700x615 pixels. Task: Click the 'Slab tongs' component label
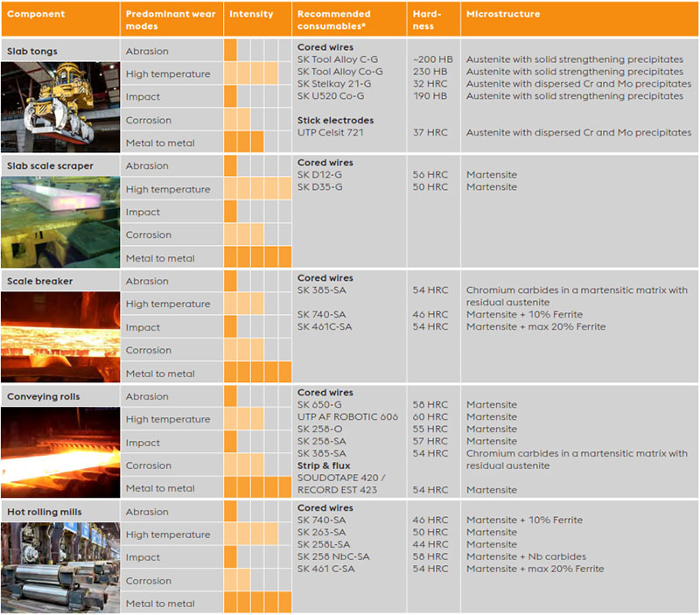[x=32, y=51]
